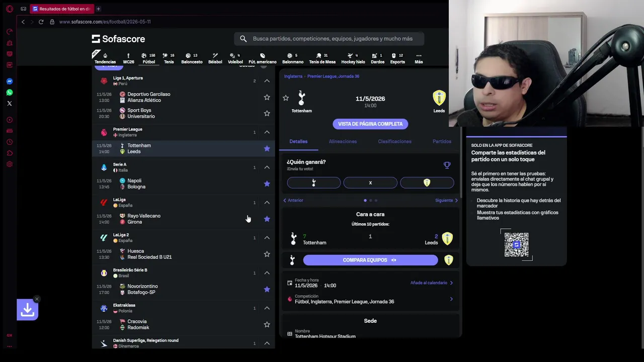Favorite the Sport Boys vs Universitario match

[x=267, y=113]
